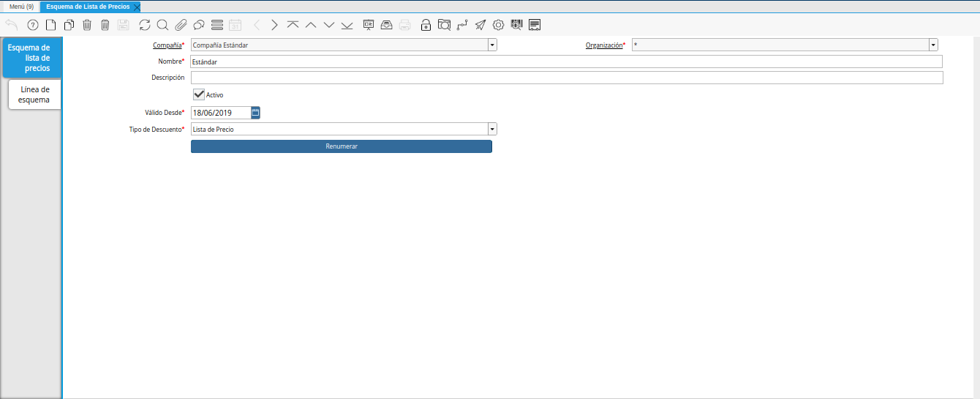Open Esquema de lista de precios side tab
The width and height of the screenshot is (980, 399).
tap(31, 58)
